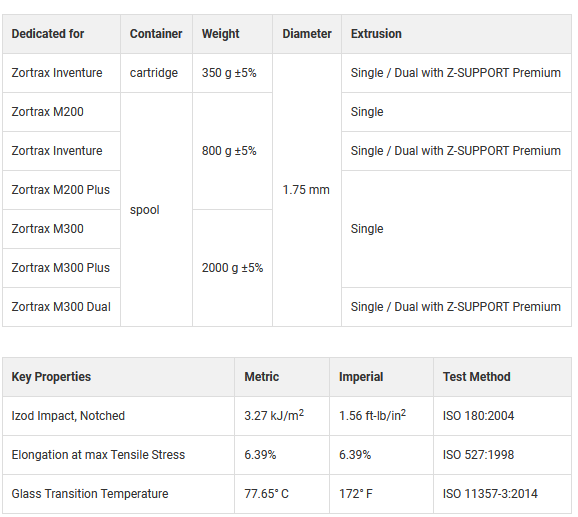Select the 'Test Method' column header

pos(502,377)
